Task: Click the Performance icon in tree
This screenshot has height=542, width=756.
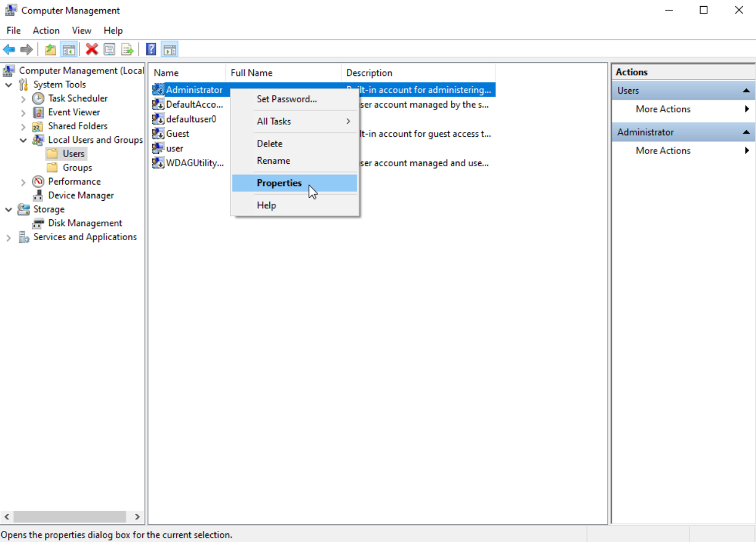Action: 38,182
